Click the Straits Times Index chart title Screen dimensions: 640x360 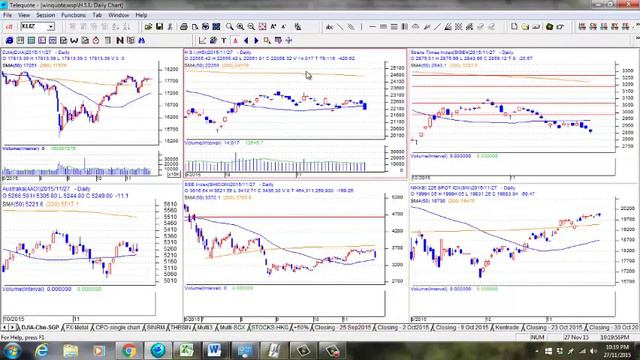462,52
